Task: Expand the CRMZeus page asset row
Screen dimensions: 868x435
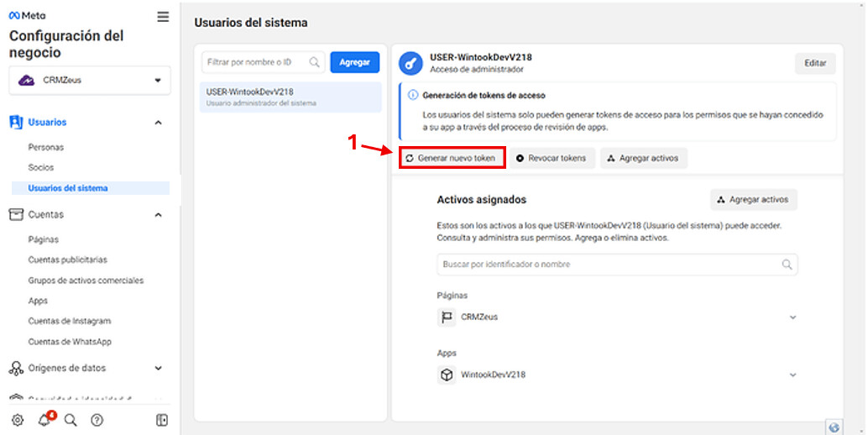Action: point(792,317)
